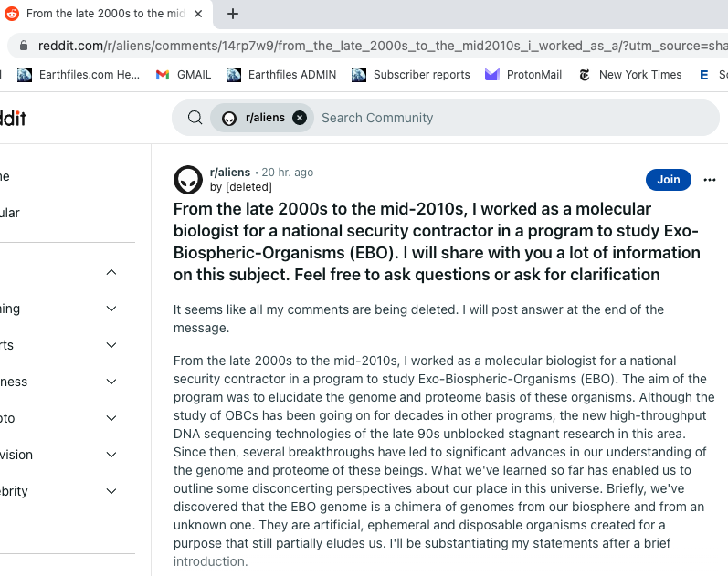The width and height of the screenshot is (728, 576).
Task: Click the ProtonMail bookmark icon
Action: tap(491, 75)
